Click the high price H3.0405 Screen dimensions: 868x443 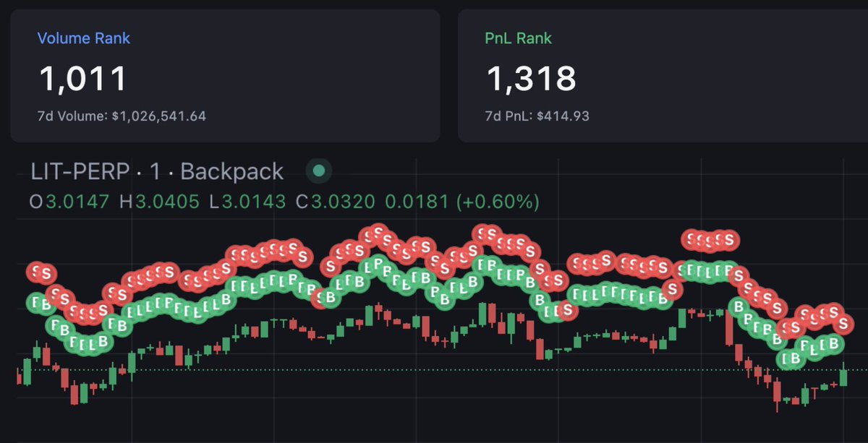pos(159,202)
